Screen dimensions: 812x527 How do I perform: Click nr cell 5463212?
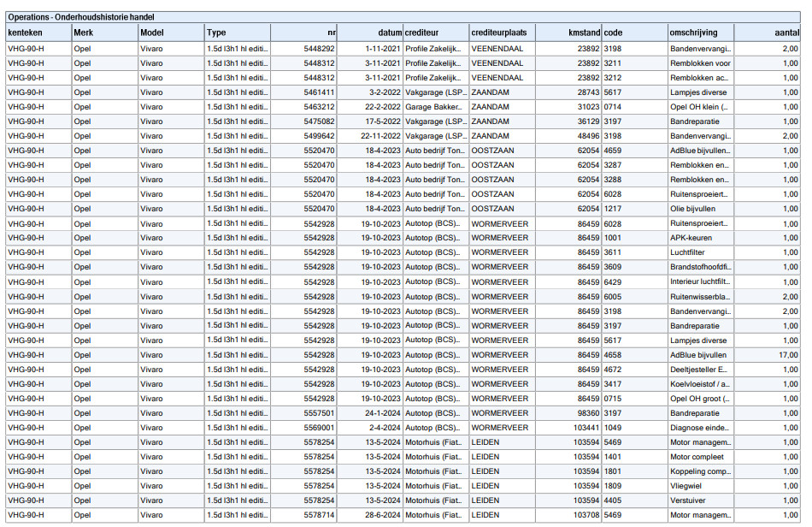click(303, 107)
